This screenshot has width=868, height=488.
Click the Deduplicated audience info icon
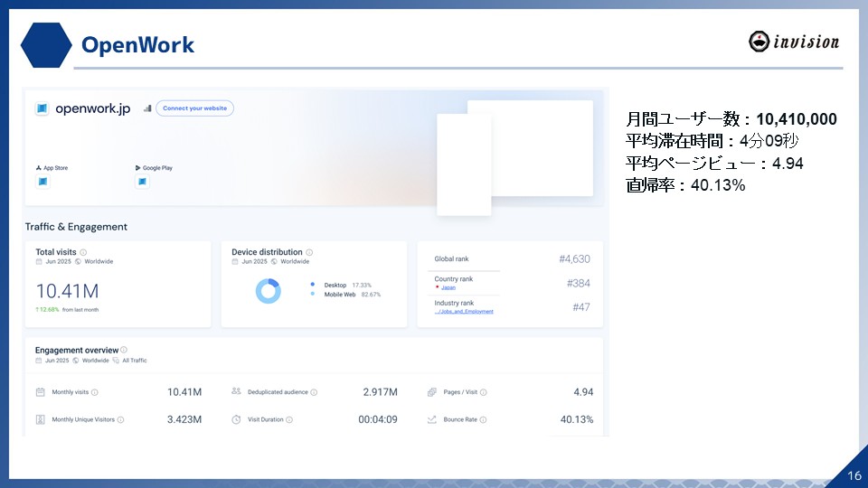314,392
